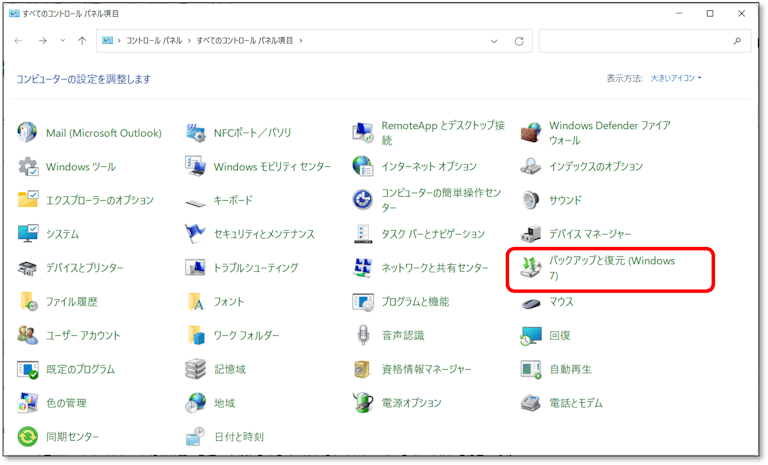Click the address bar control panel icon

click(x=107, y=41)
